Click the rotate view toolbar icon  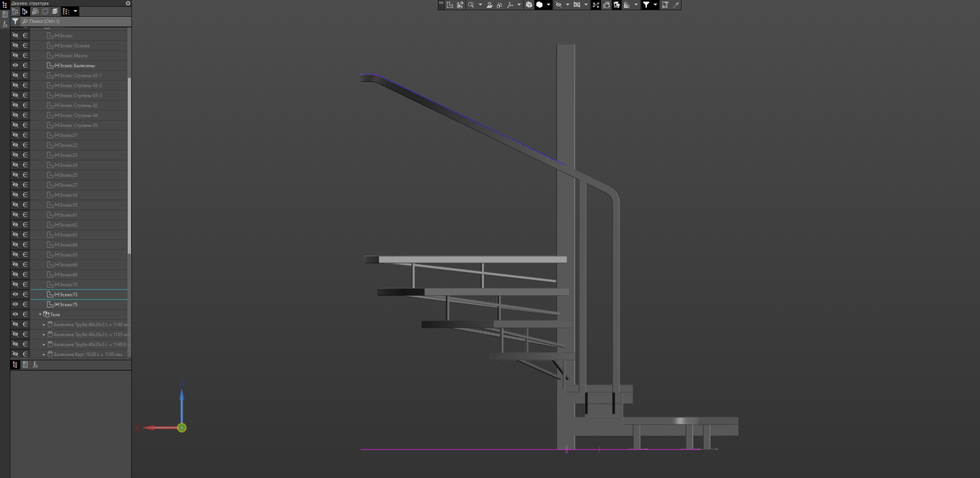(x=499, y=5)
